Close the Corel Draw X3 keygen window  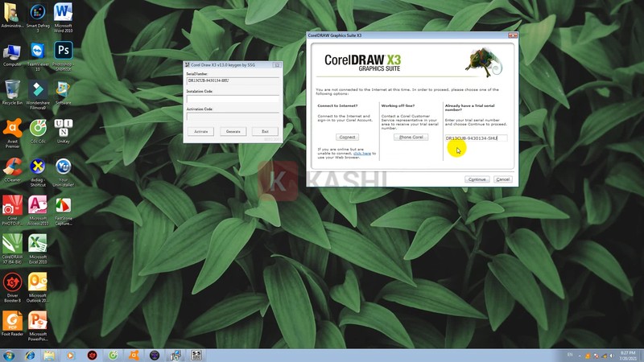tap(277, 65)
